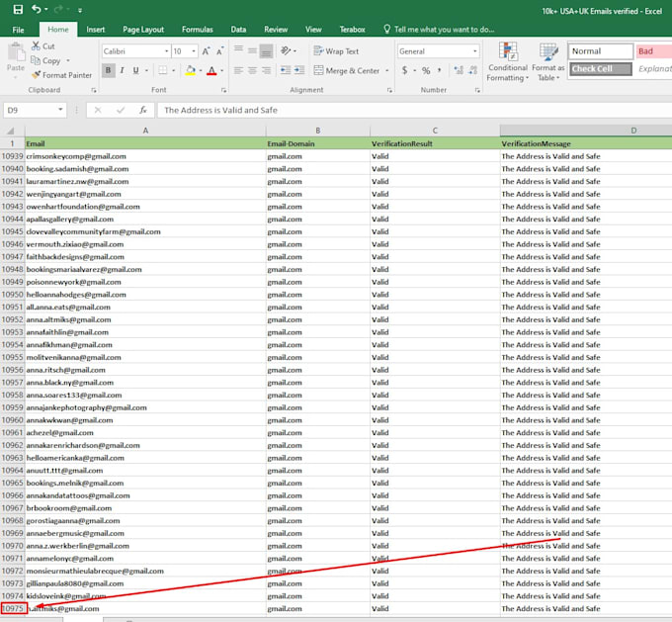Viewport: 672px width, 622px height.
Task: Open the font size dropdown
Action: point(194,51)
